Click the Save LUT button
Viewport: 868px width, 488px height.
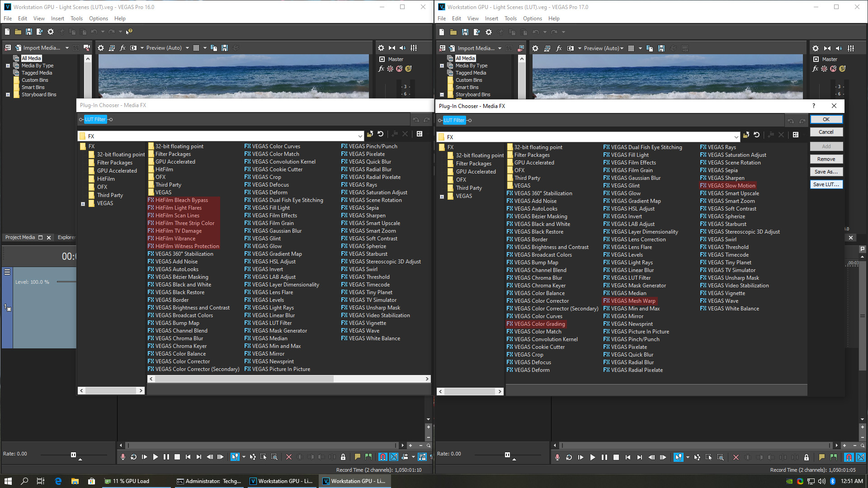point(826,184)
